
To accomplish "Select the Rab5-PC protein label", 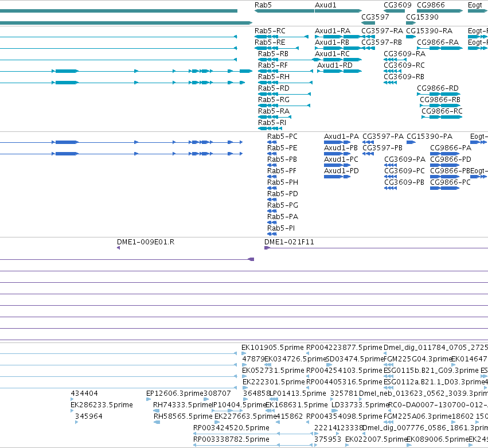I will (x=282, y=137).
